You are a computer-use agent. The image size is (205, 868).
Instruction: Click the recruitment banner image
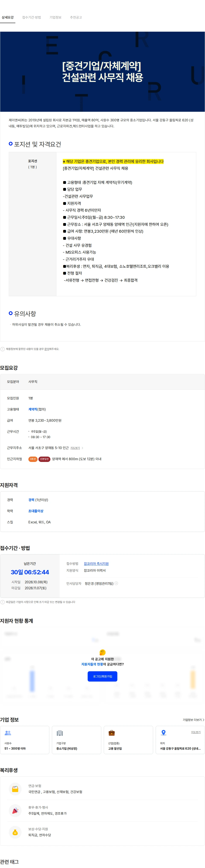pos(102,72)
